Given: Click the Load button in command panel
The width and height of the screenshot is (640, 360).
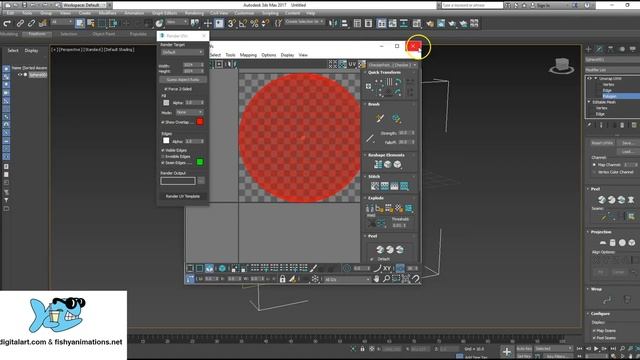Looking at the screenshot, I should pyautogui.click(x=628, y=151).
